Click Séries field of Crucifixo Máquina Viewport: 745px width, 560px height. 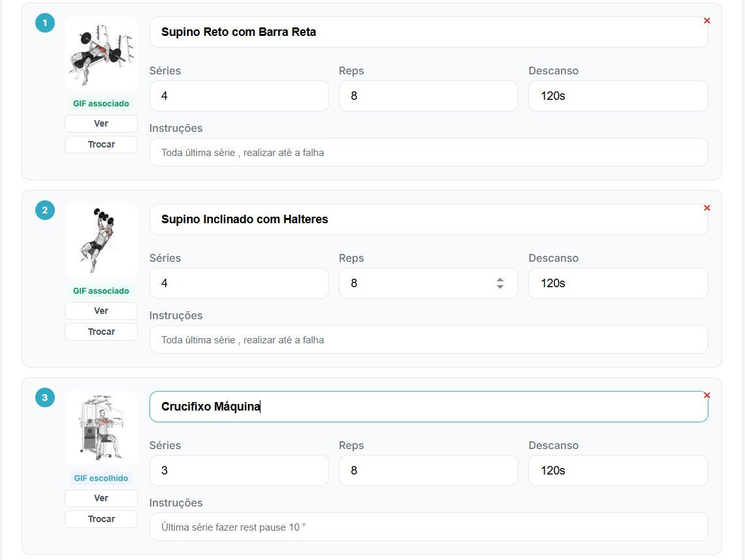[239, 470]
